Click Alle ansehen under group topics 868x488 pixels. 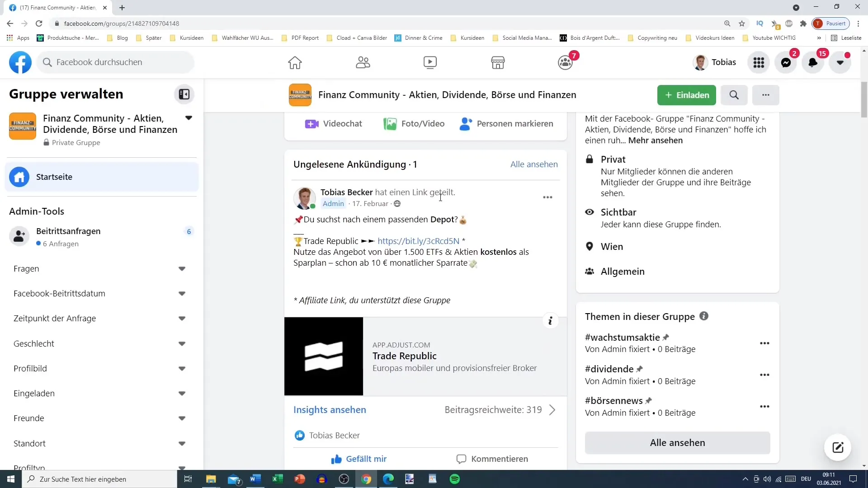click(677, 443)
